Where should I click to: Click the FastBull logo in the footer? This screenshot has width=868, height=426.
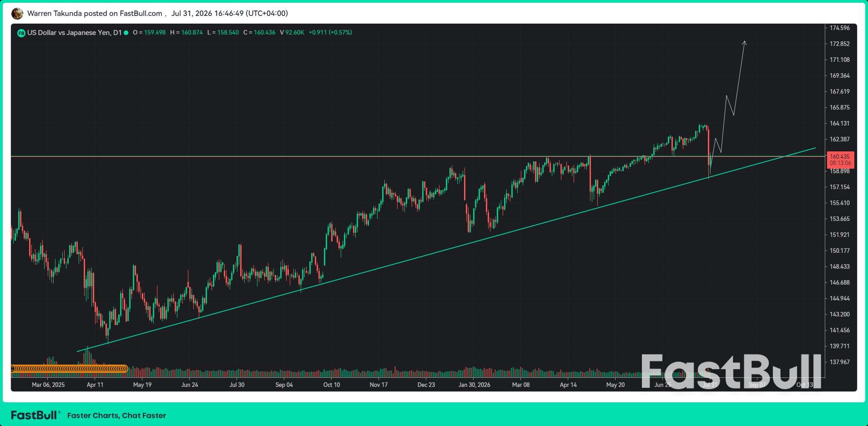35,415
